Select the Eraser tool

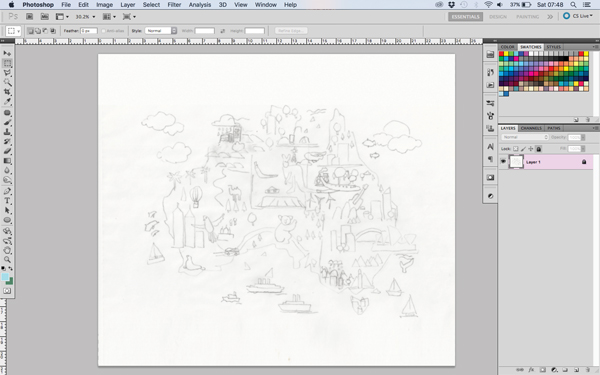click(7, 151)
